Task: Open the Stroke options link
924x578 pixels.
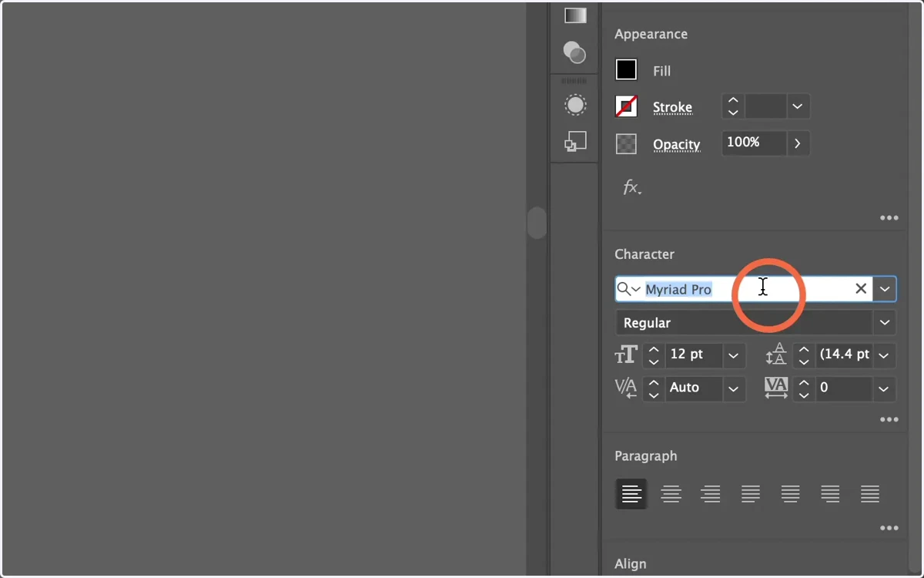Action: pyautogui.click(x=672, y=107)
